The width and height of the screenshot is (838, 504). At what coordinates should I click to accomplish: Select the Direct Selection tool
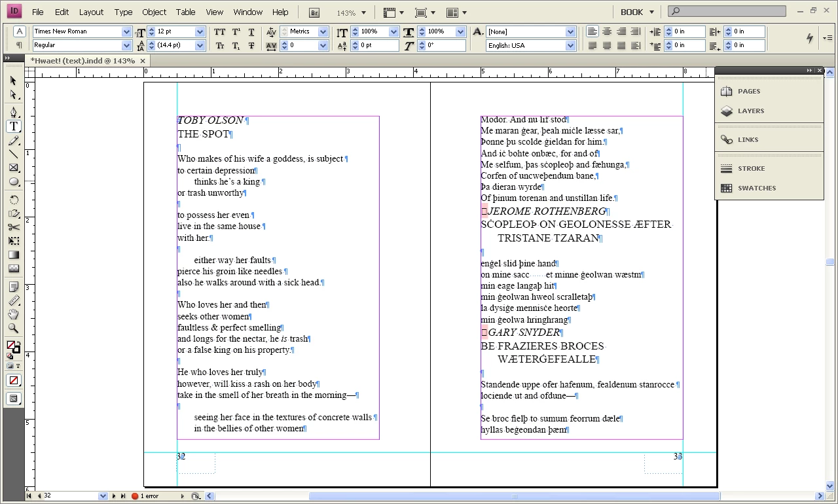point(13,95)
